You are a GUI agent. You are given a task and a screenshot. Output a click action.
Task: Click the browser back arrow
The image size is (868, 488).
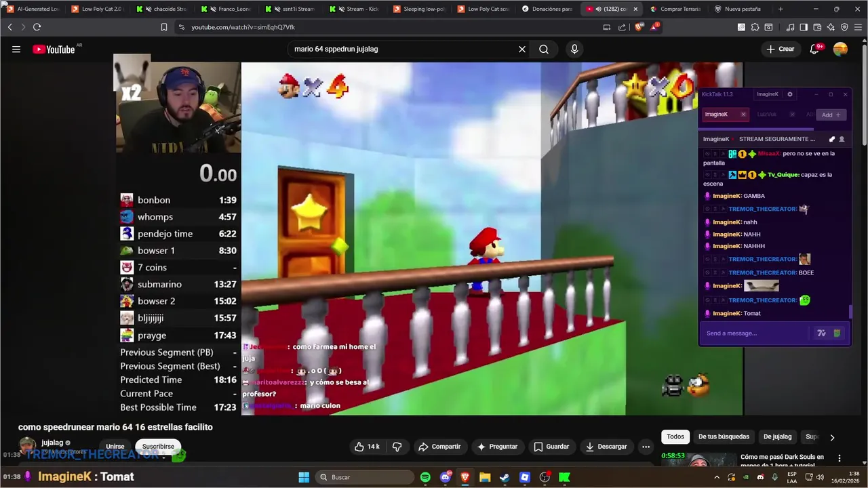click(x=9, y=27)
